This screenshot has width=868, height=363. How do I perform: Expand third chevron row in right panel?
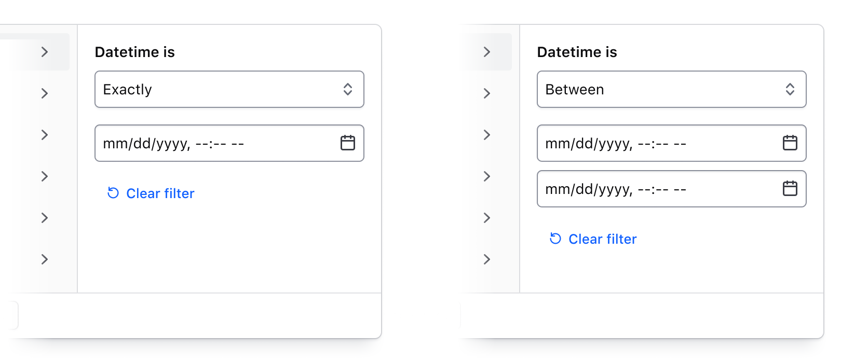click(x=487, y=135)
